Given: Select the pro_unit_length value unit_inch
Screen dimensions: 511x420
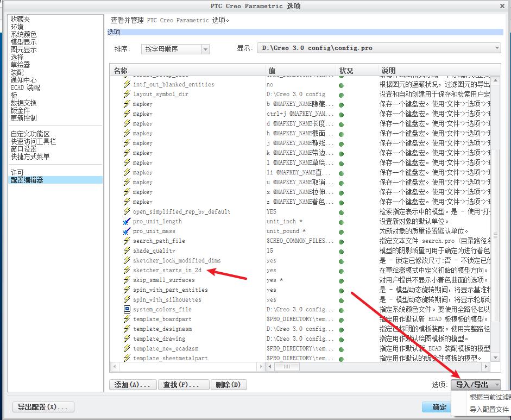Looking at the screenshot, I should point(285,222).
